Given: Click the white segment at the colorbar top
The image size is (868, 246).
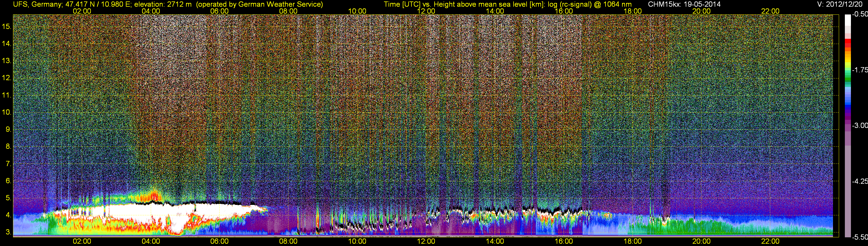Looking at the screenshot, I should pyautogui.click(x=848, y=20).
